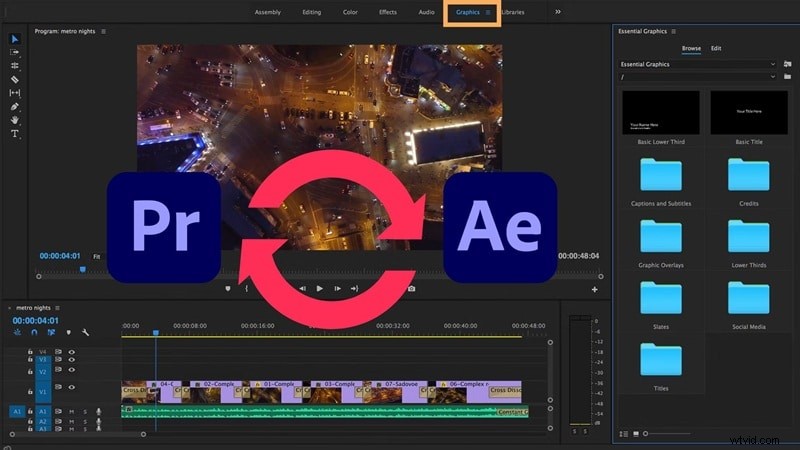Step forward one frame
The image size is (800, 450).
[x=337, y=289]
